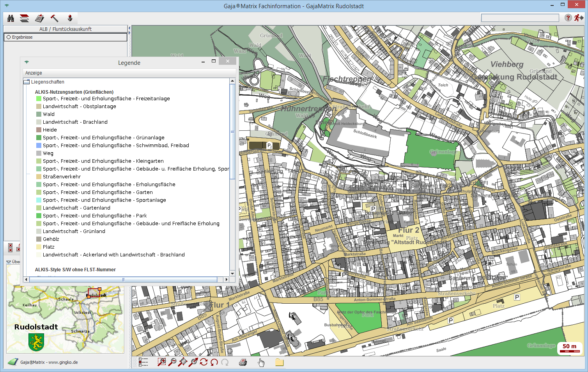
Task: Click the stacked red X checkboxes icon
Action: point(10,247)
